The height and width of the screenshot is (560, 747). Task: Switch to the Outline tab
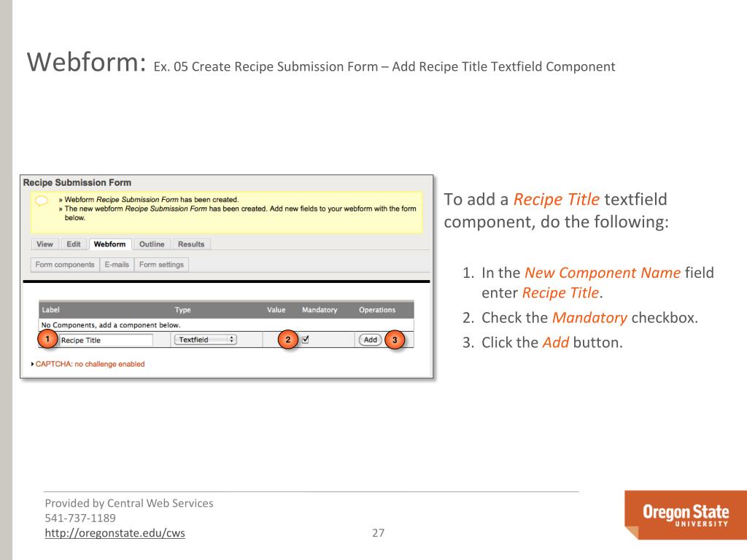pyautogui.click(x=152, y=244)
